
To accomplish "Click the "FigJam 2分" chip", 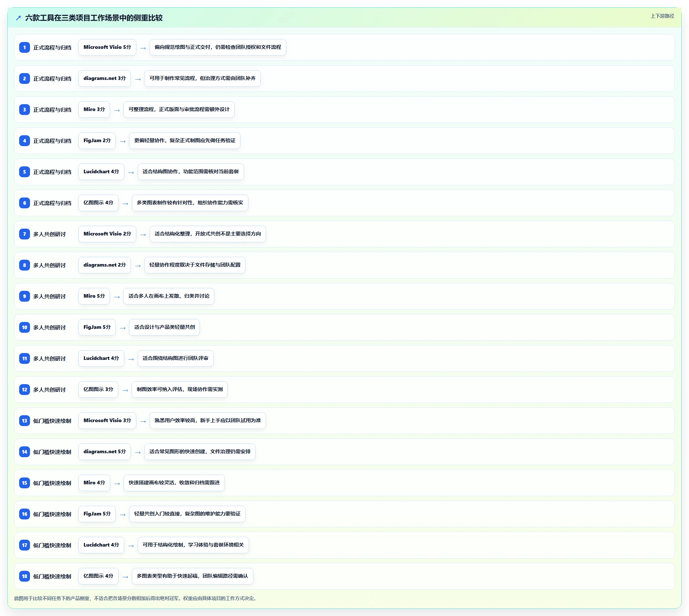I will [97, 141].
